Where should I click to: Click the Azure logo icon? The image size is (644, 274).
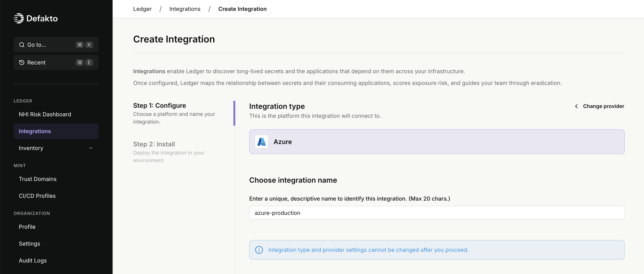click(261, 142)
